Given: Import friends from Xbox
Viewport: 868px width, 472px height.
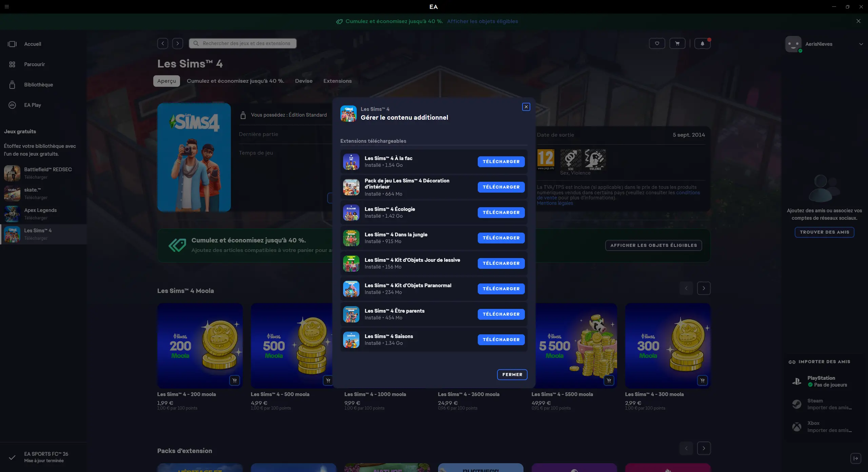Looking at the screenshot, I should pos(824,427).
